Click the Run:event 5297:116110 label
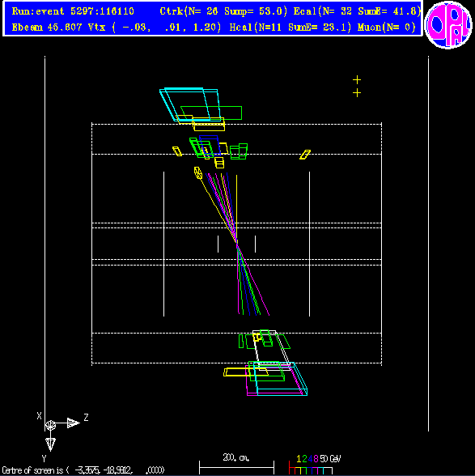Image resolution: width=475 pixels, height=476 pixels. tap(73, 11)
